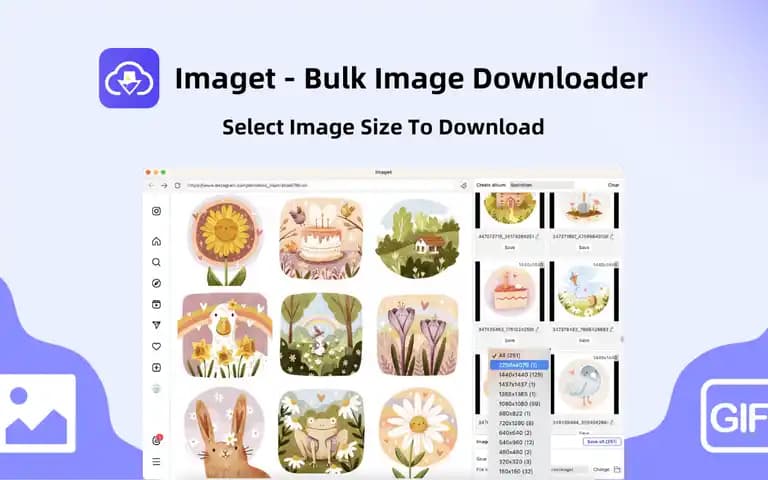This screenshot has width=768, height=480.
Task: Click Change next to the file location
Action: [x=601, y=469]
